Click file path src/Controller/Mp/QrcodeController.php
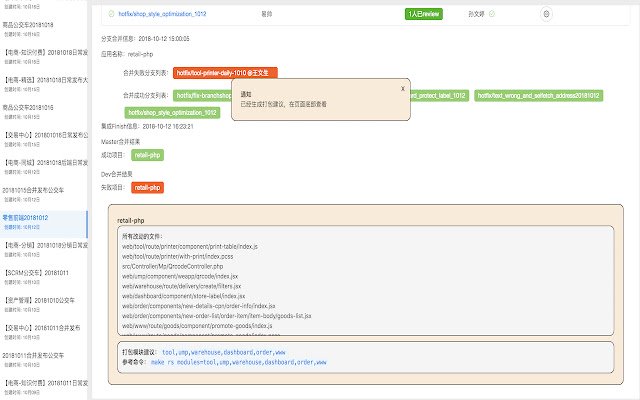Image resolution: width=640 pixels, height=400 pixels. pyautogui.click(x=173, y=266)
